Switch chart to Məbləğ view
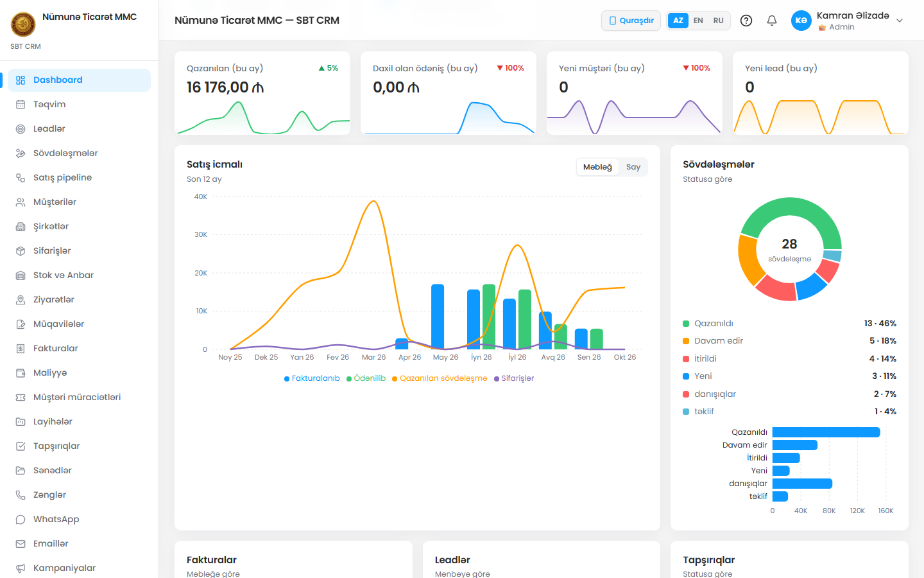Screen dimensions: 924x578 pyautogui.click(x=597, y=167)
